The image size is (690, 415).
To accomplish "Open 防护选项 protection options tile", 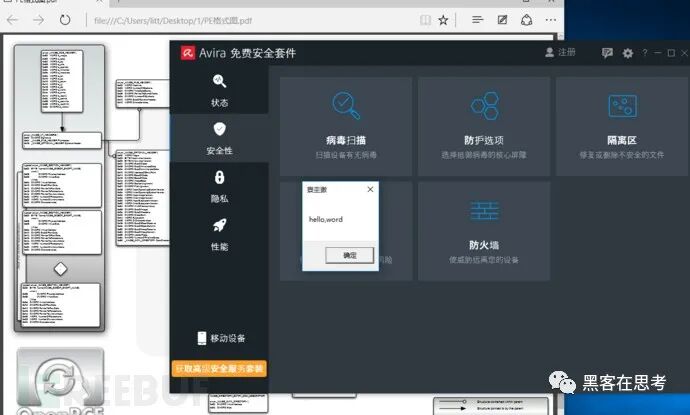I will click(484, 126).
